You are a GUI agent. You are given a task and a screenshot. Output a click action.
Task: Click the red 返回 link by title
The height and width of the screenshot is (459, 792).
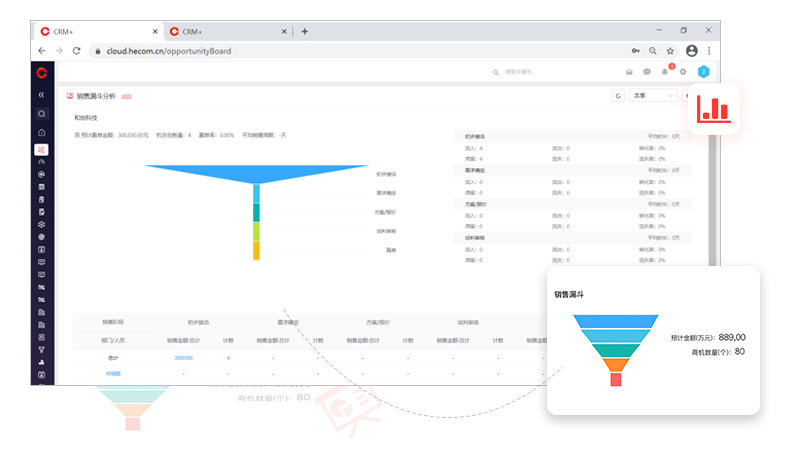point(127,97)
